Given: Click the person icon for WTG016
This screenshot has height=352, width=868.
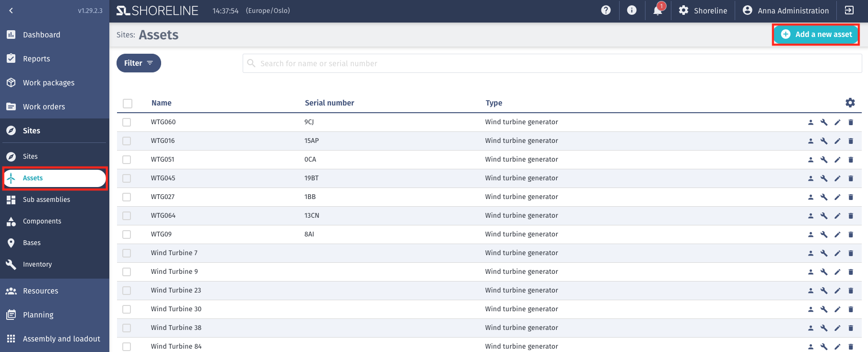Looking at the screenshot, I should tap(811, 141).
